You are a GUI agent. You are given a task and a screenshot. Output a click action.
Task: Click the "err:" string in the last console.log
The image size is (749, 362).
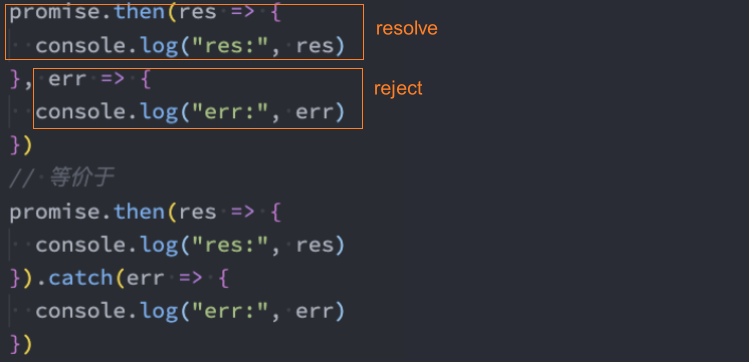[x=231, y=311]
